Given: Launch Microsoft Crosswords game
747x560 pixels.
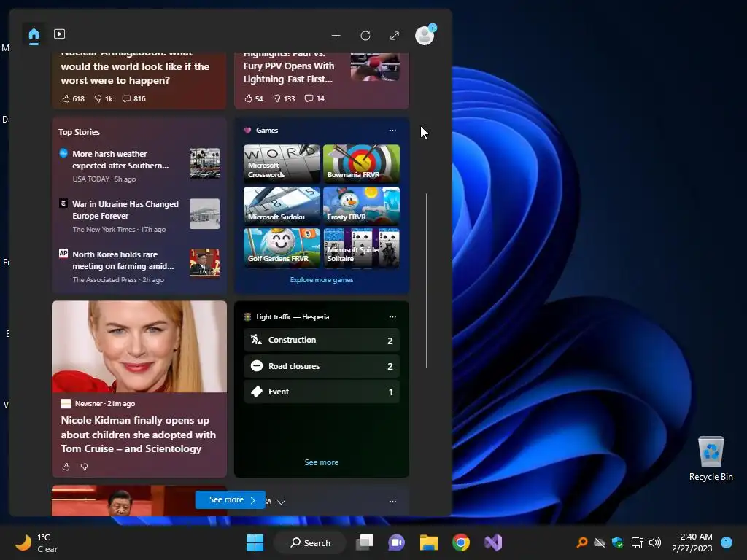Looking at the screenshot, I should [282, 163].
